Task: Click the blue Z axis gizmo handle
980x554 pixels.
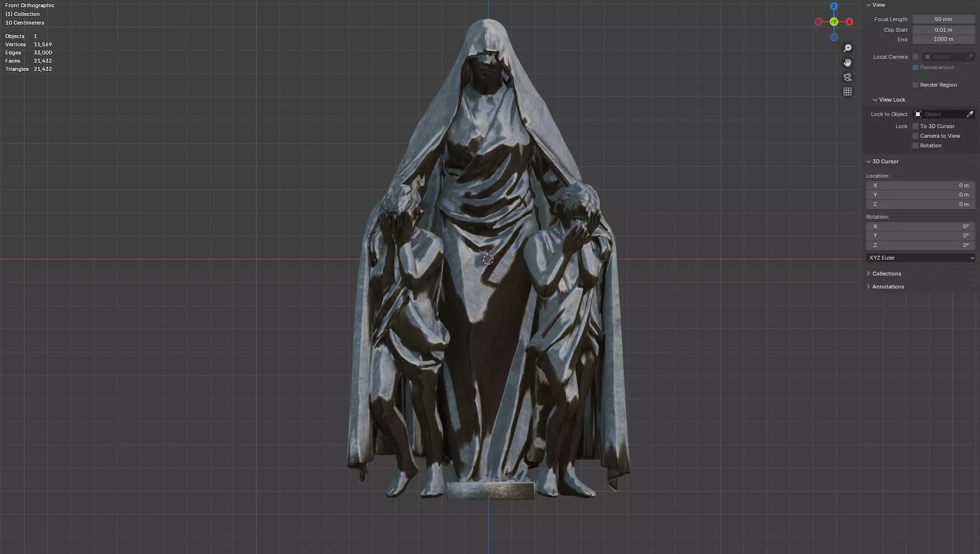Action: tap(834, 6)
